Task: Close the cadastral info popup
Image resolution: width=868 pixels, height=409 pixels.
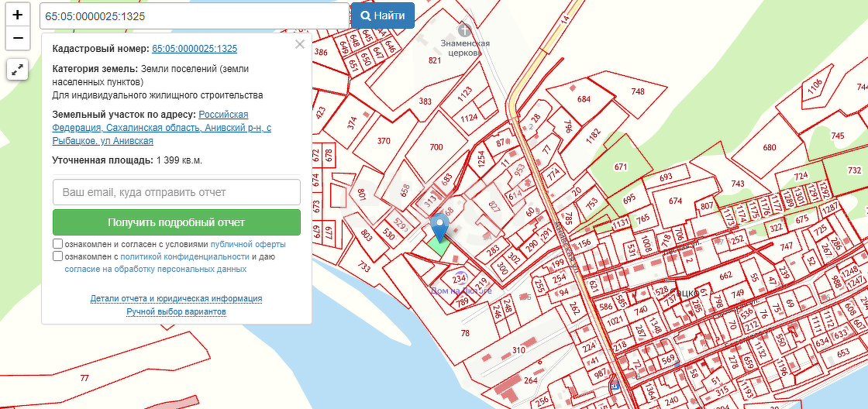Action: (x=300, y=44)
